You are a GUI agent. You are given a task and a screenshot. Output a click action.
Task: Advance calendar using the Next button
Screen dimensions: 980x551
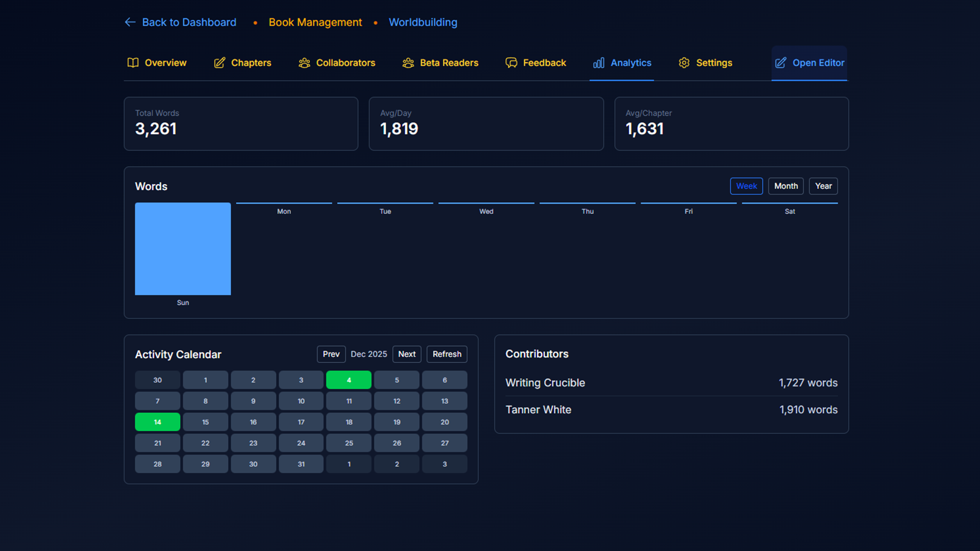[406, 354]
